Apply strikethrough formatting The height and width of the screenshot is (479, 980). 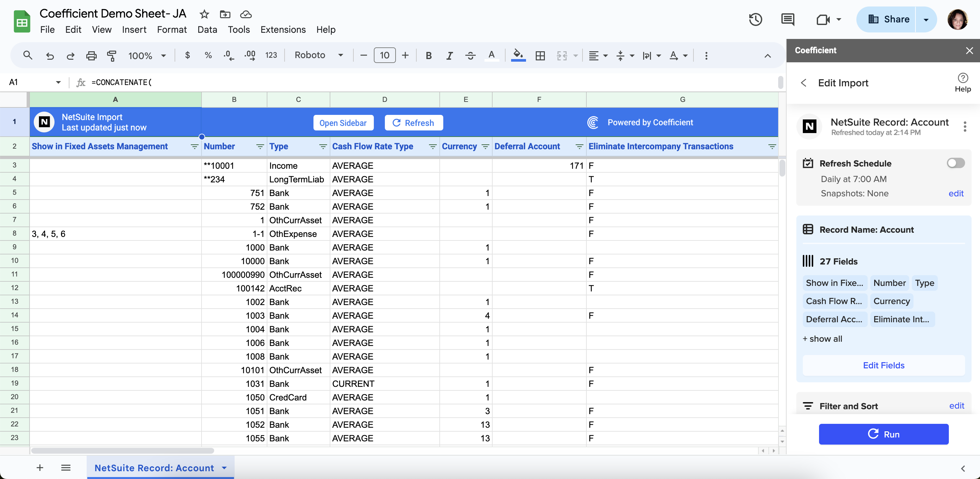[470, 55]
